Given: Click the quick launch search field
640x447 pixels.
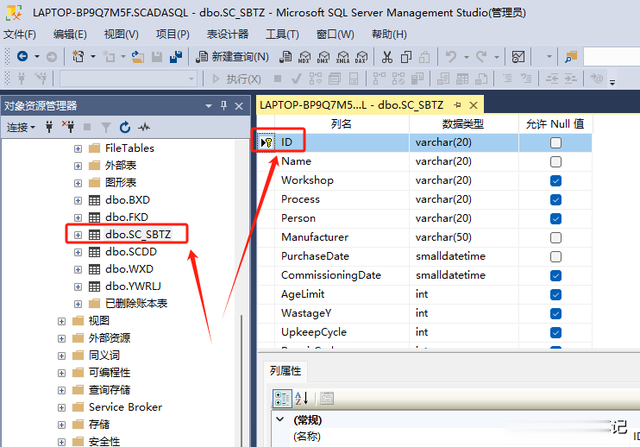Looking at the screenshot, I should click(x=611, y=57).
